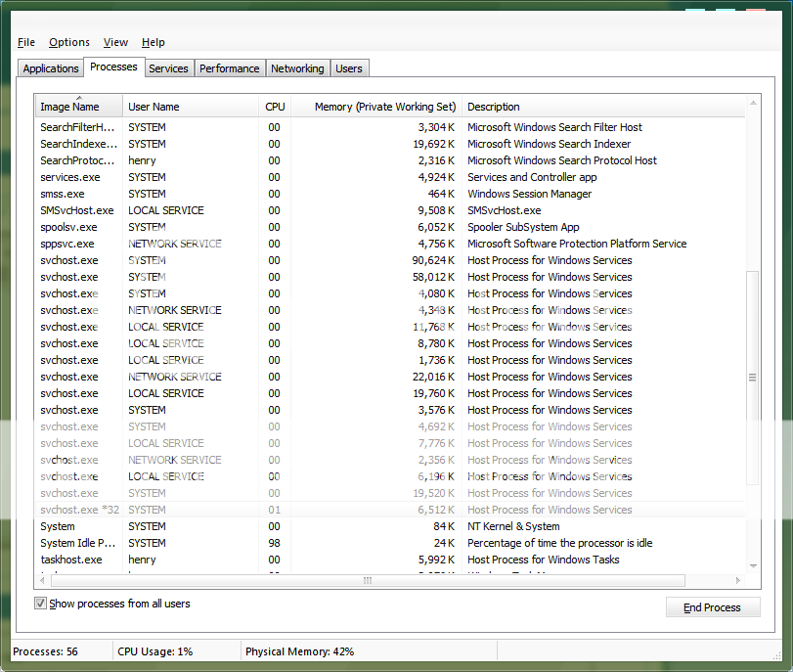The width and height of the screenshot is (793, 672).
Task: Sort processes by CPU column header
Action: (275, 107)
